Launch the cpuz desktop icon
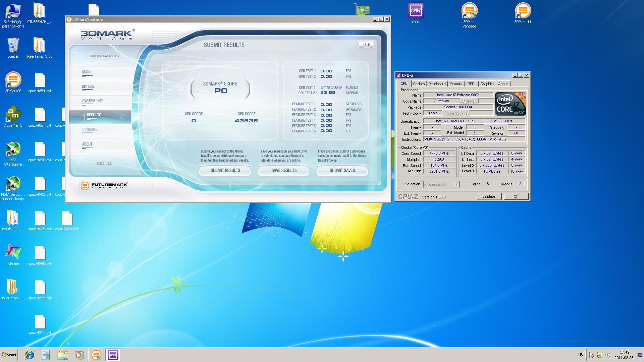644x362 pixels. tap(416, 13)
